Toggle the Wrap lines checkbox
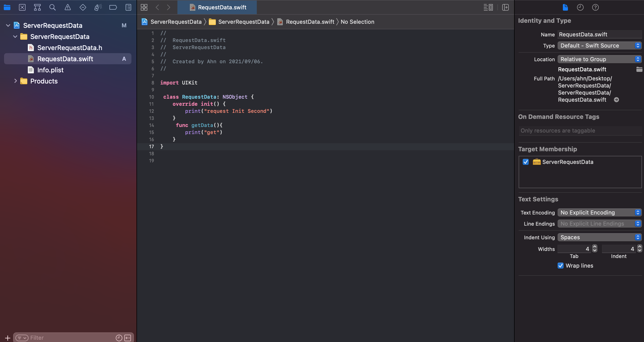Image resolution: width=644 pixels, height=342 pixels. click(x=560, y=266)
